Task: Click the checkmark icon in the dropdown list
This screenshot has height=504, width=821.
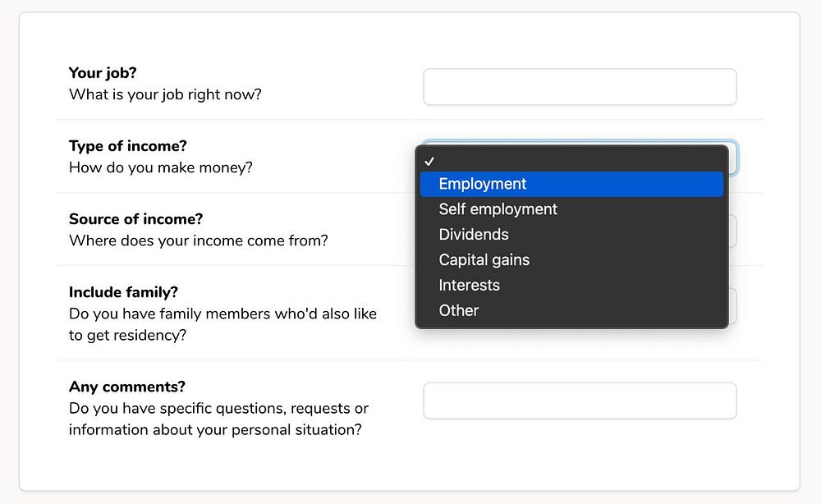Action: click(x=429, y=161)
